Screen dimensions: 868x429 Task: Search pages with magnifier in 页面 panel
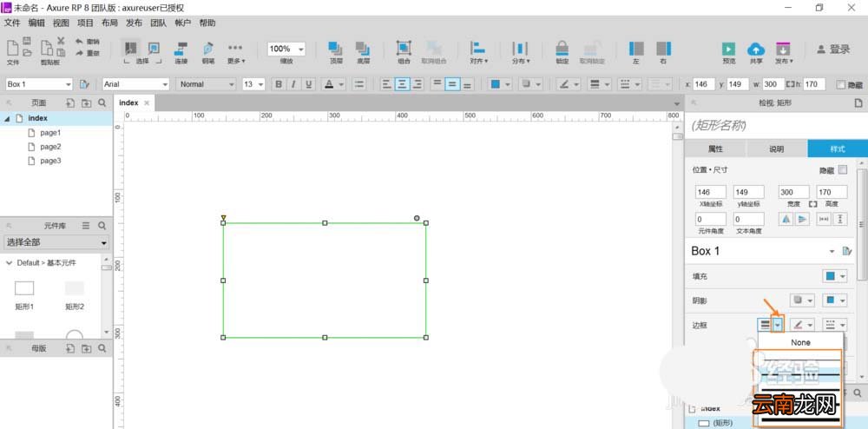pos(102,103)
